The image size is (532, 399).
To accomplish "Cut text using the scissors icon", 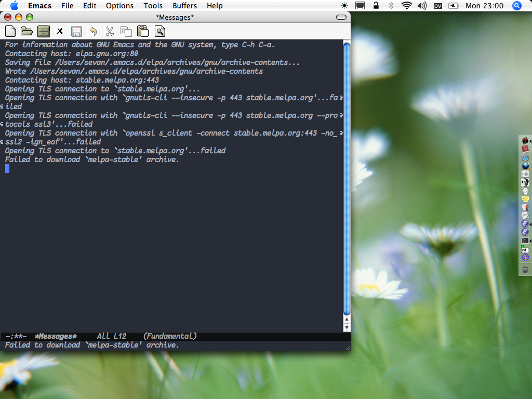I will click(x=110, y=31).
